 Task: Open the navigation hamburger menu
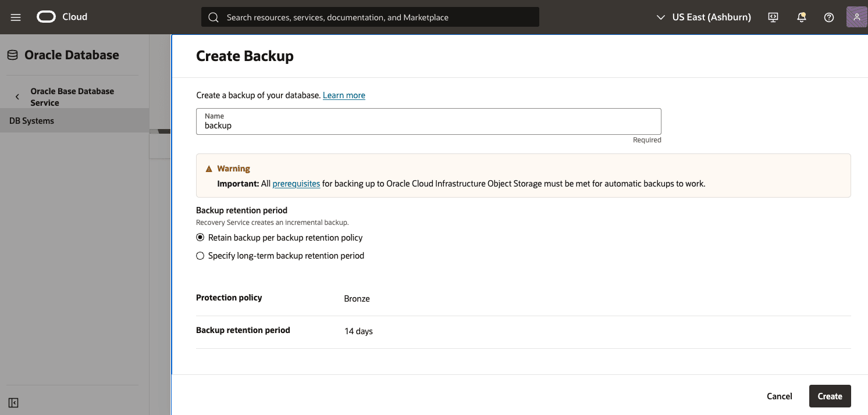[x=15, y=17]
